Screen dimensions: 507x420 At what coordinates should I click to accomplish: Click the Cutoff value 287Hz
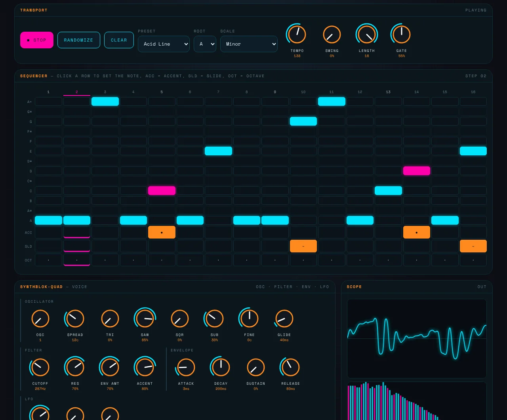tap(40, 389)
